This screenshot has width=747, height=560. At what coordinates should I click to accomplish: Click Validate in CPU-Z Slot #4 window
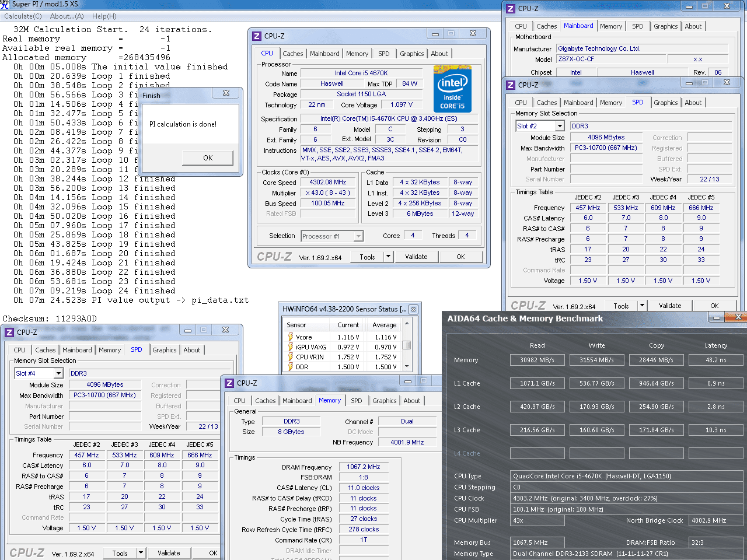pyautogui.click(x=169, y=553)
